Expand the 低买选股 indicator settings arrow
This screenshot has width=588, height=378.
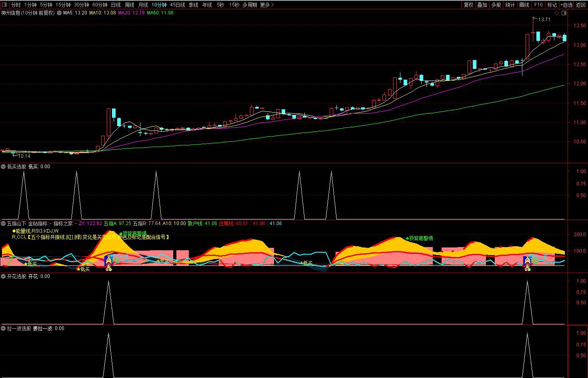(x=4, y=167)
